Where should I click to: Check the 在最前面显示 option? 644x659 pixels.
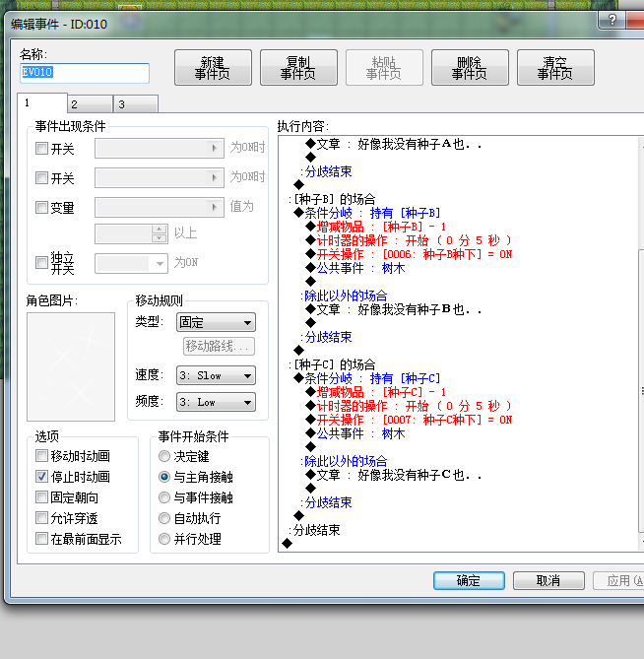[x=41, y=538]
